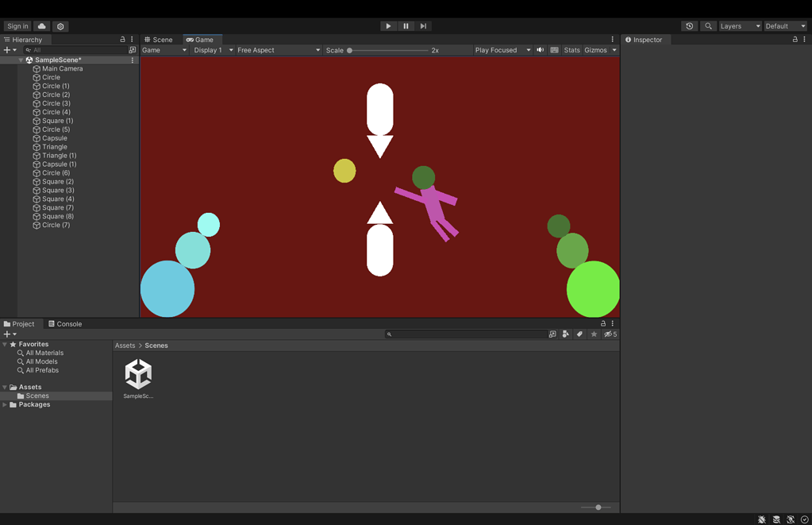Mute audio in the Game view
Image resolution: width=812 pixels, height=525 pixels.
(x=541, y=49)
